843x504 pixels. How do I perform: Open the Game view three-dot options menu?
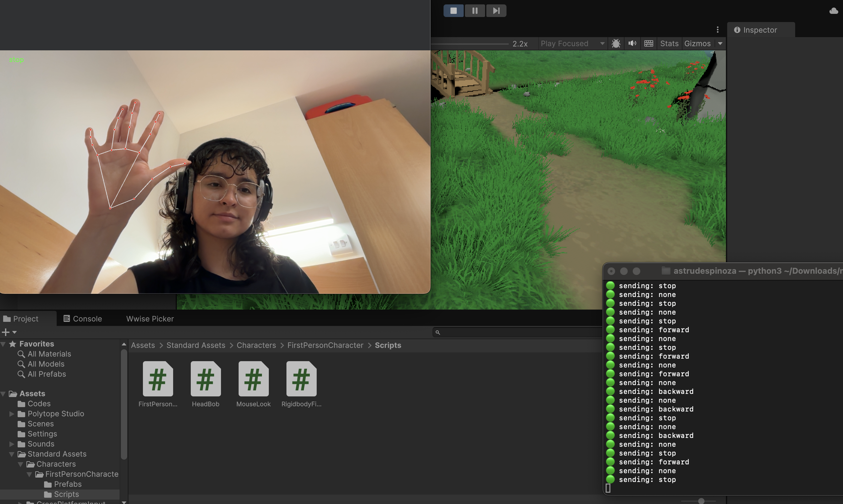pos(718,30)
